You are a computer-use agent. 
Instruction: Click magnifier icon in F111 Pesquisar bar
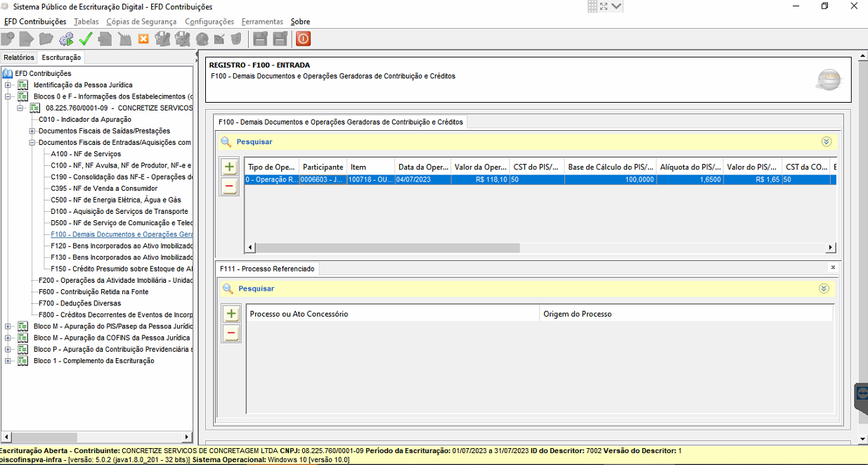tap(228, 288)
